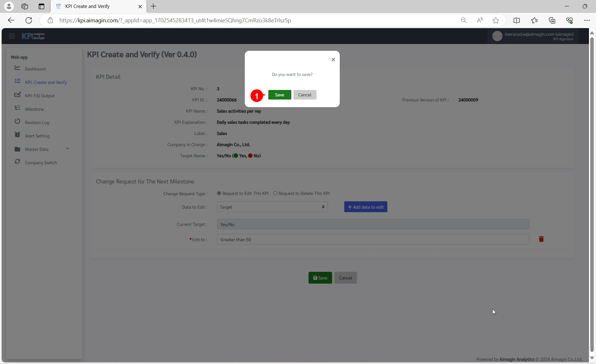Click the Edit to input field
The image size is (596, 364).
tap(373, 240)
